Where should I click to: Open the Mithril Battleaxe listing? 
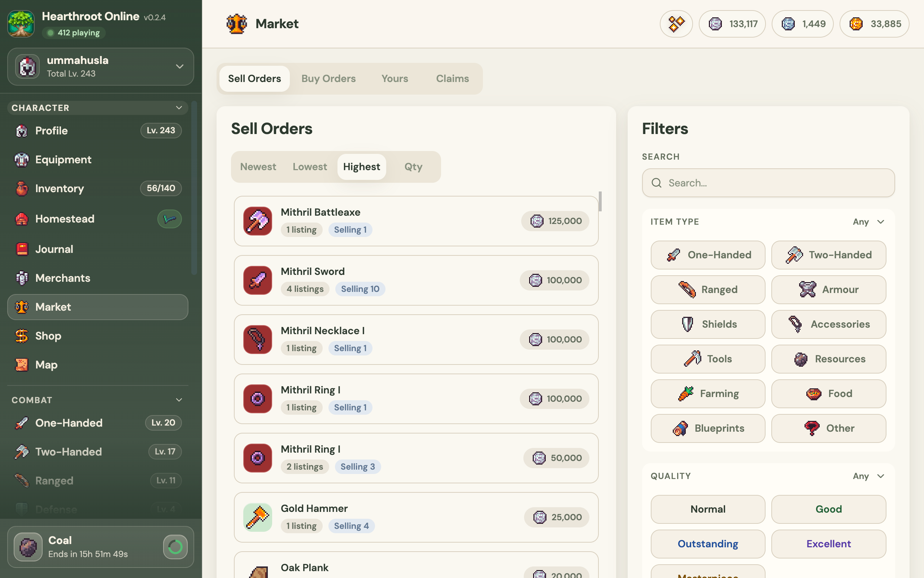coord(416,221)
